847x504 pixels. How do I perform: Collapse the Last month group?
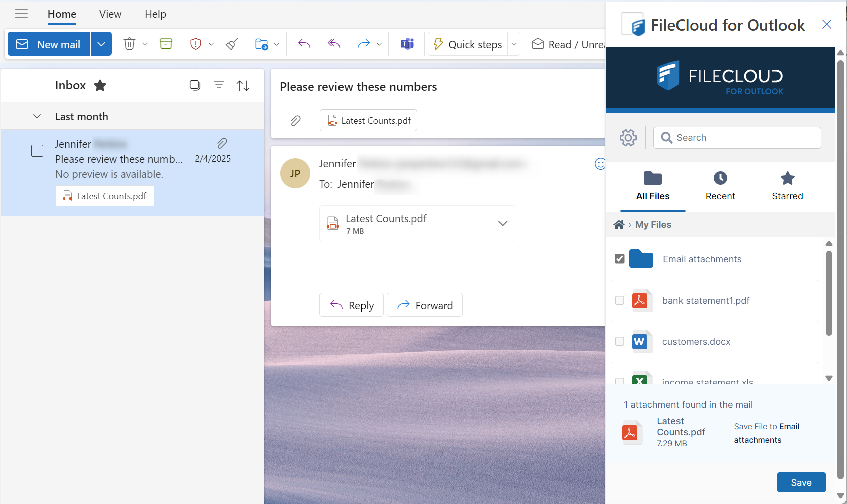37,117
